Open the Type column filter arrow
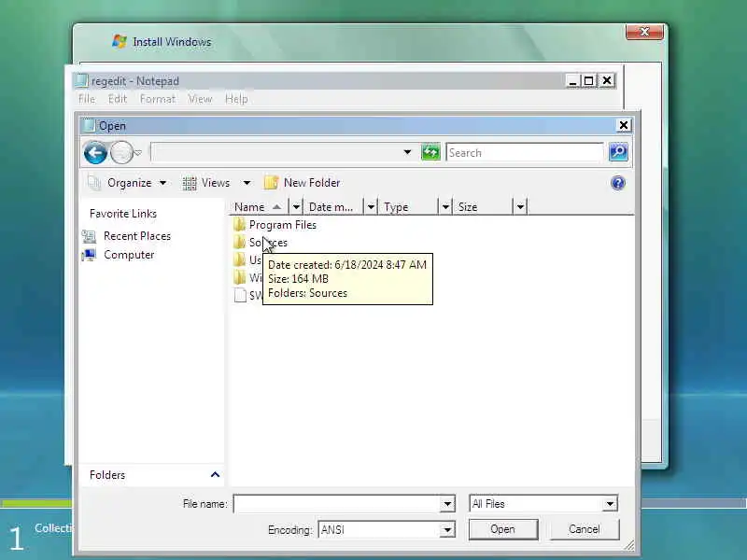 (x=445, y=207)
